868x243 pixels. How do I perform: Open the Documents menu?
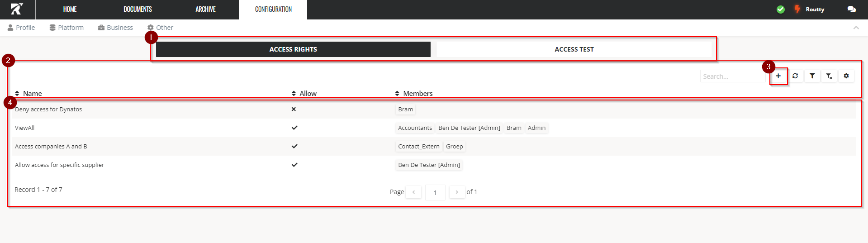point(138,10)
